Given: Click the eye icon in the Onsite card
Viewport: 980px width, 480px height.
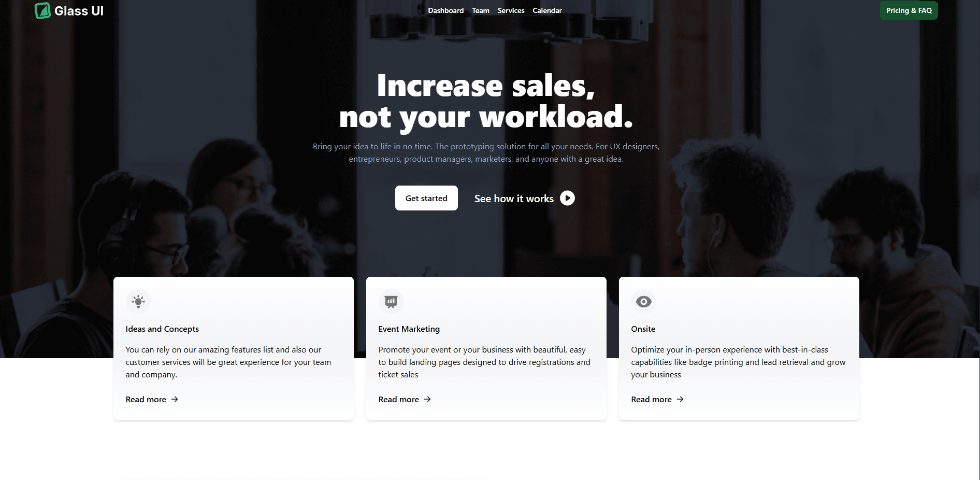Looking at the screenshot, I should click(x=644, y=302).
